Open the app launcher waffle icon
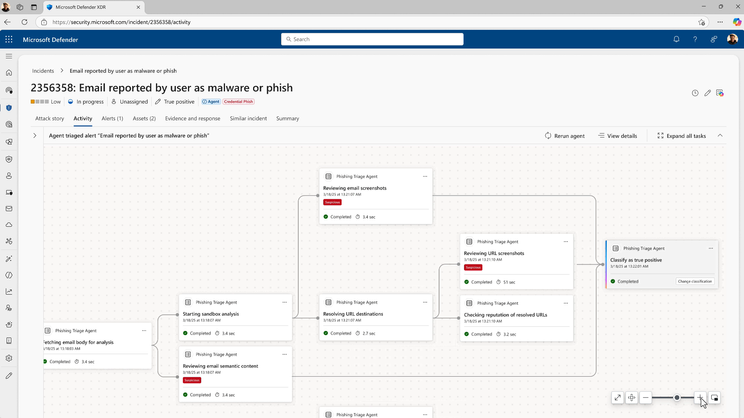The width and height of the screenshot is (744, 418). coord(9,39)
